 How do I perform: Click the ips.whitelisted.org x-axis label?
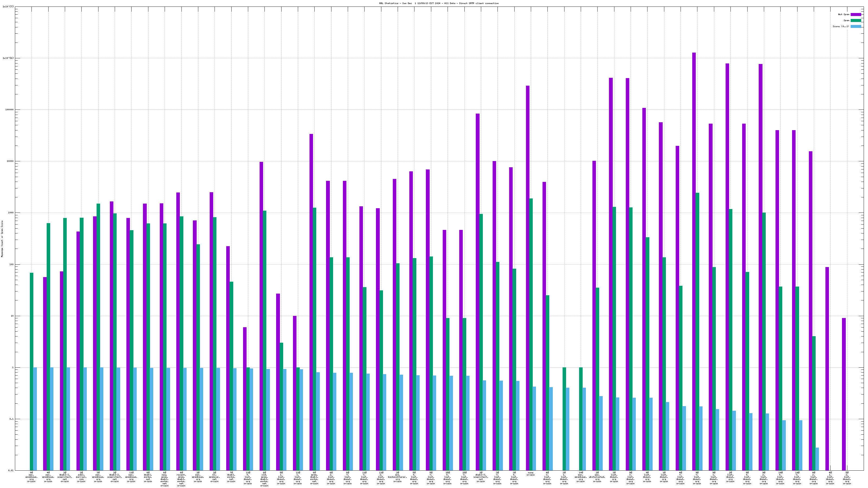coord(597,477)
